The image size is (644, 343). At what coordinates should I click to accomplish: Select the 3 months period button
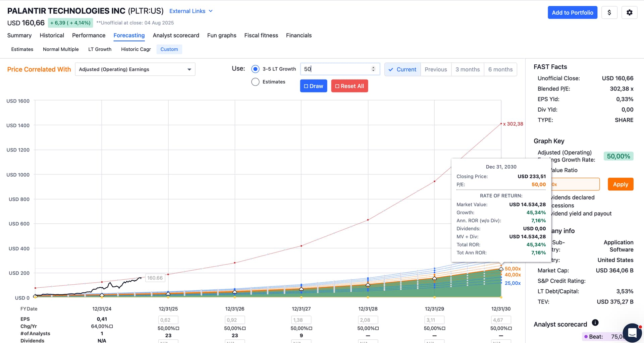tap(468, 69)
